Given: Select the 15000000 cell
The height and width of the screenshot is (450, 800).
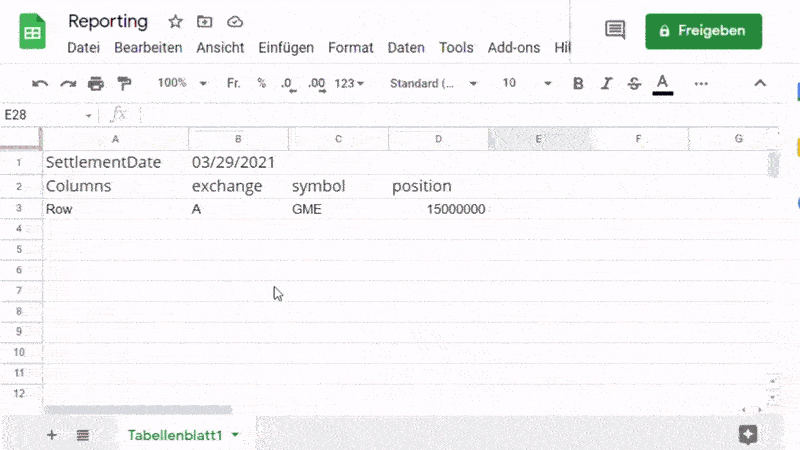Looking at the screenshot, I should point(438,209).
